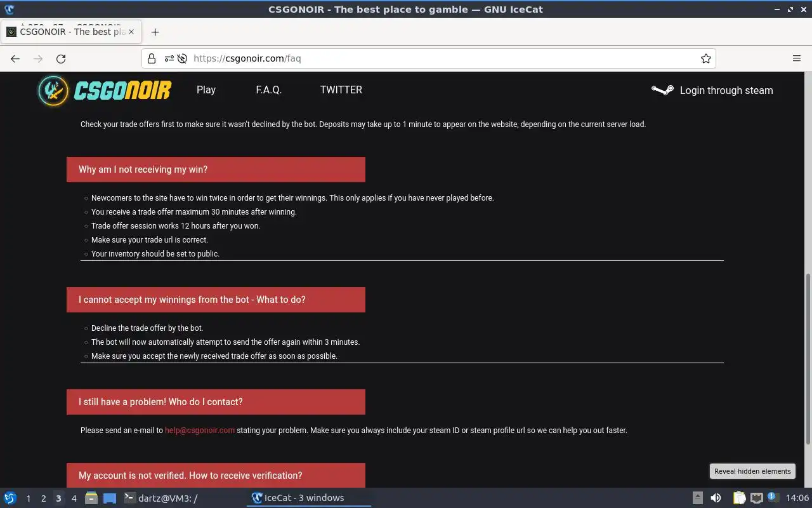Screen dimensions: 812x508
Task: Open the F.A.Q. page
Action: coord(269,90)
